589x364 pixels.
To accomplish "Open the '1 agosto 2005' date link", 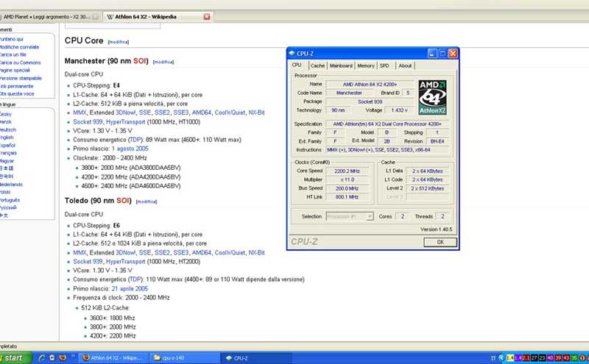I will point(130,149).
